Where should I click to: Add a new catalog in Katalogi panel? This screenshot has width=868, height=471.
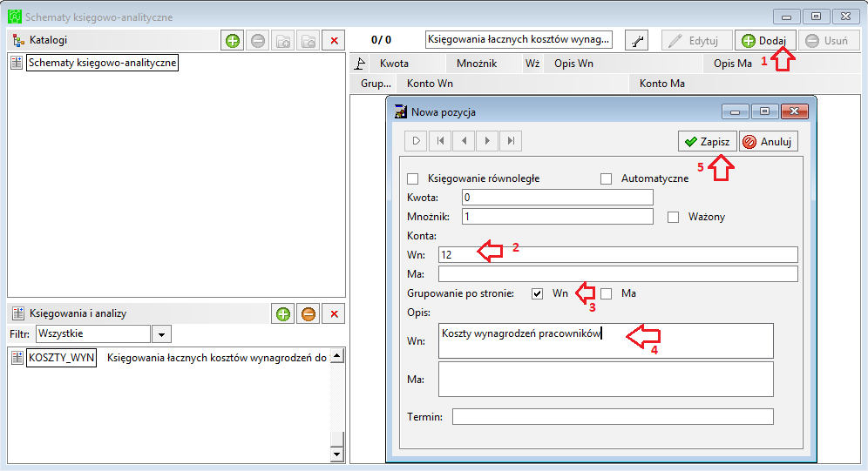(x=233, y=40)
